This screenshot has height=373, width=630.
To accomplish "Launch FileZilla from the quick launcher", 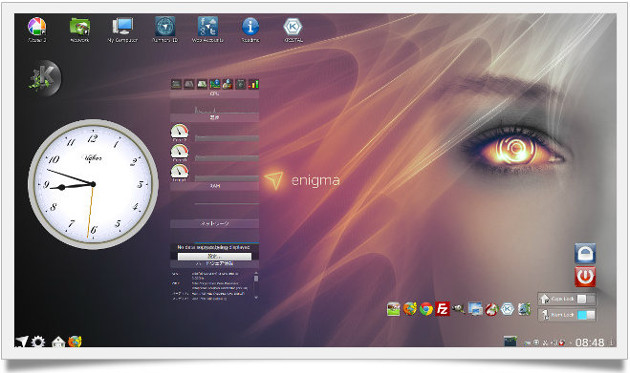I will pyautogui.click(x=442, y=309).
